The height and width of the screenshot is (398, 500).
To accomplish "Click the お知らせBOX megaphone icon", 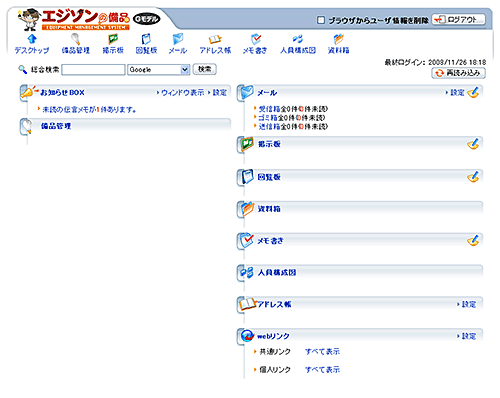I will click(x=28, y=92).
